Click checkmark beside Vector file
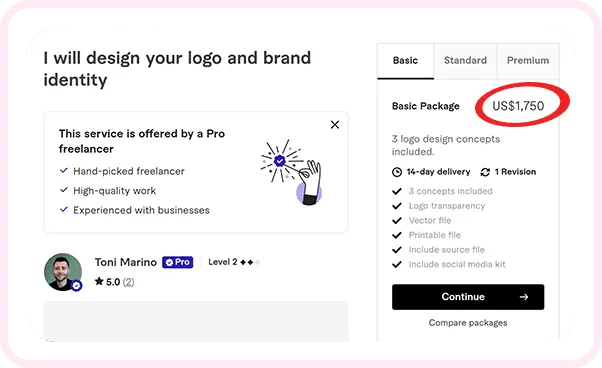This screenshot has width=602, height=368. coord(397,220)
